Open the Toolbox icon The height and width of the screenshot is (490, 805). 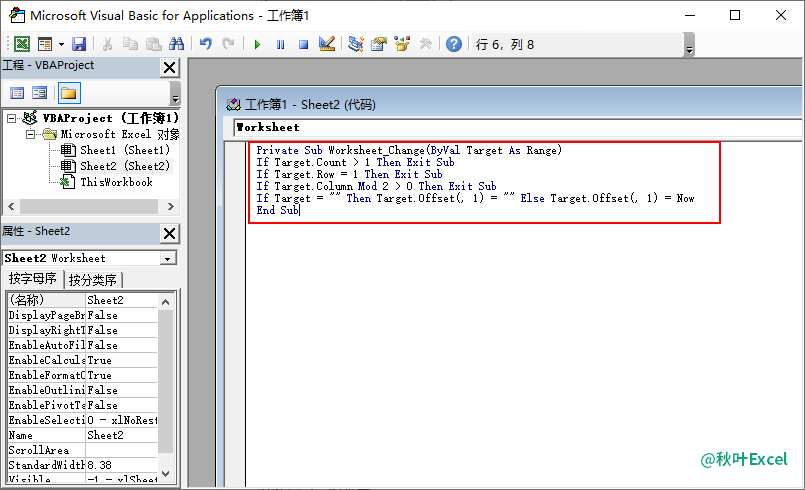click(425, 44)
